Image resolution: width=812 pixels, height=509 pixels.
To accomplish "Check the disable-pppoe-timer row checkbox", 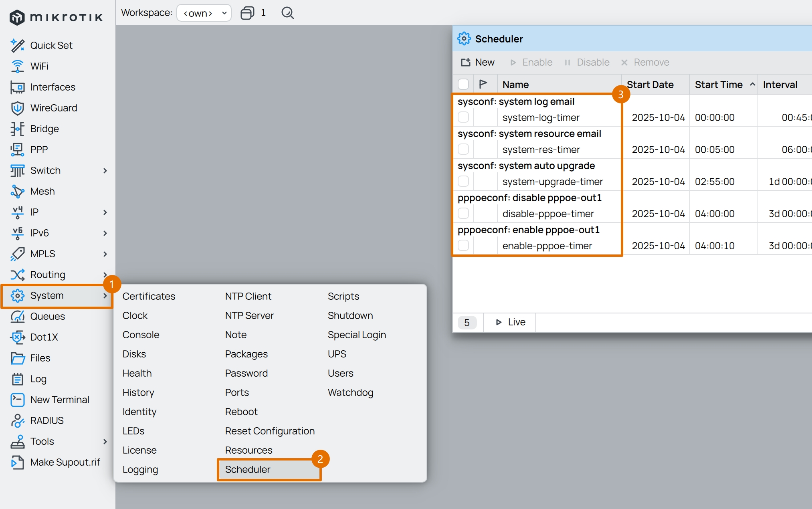I will tap(463, 213).
